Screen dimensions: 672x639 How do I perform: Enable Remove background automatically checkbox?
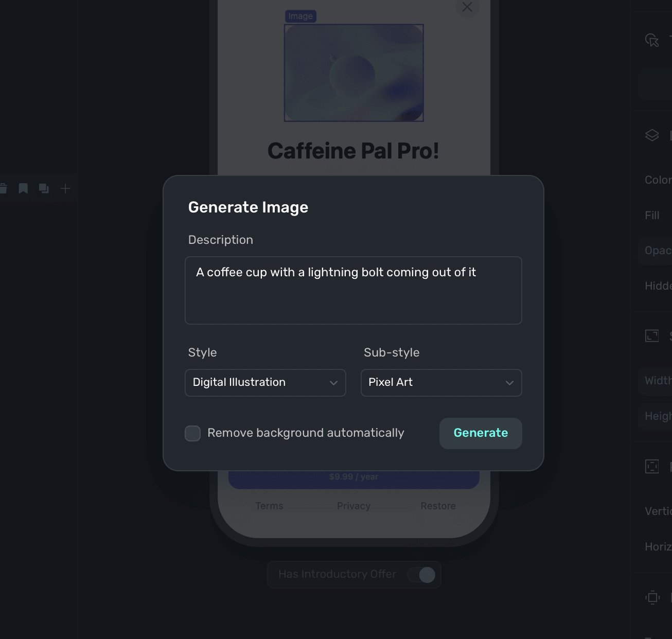[193, 433]
